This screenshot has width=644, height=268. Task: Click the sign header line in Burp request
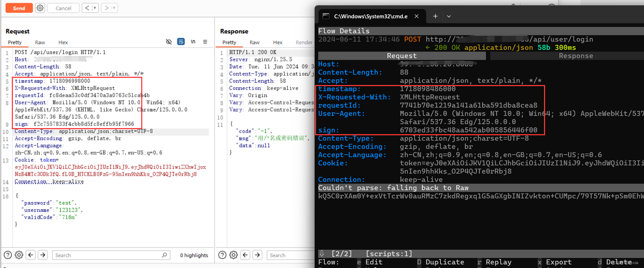74,124
